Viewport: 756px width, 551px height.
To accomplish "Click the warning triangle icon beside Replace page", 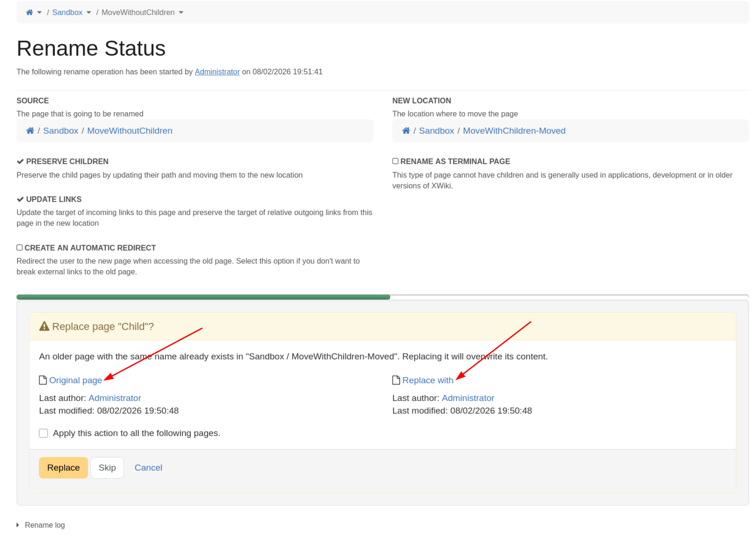I will (44, 326).
